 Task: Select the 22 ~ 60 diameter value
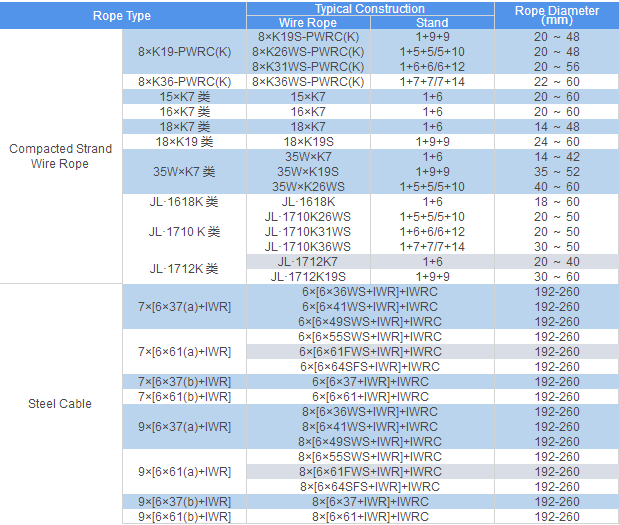pos(556,81)
